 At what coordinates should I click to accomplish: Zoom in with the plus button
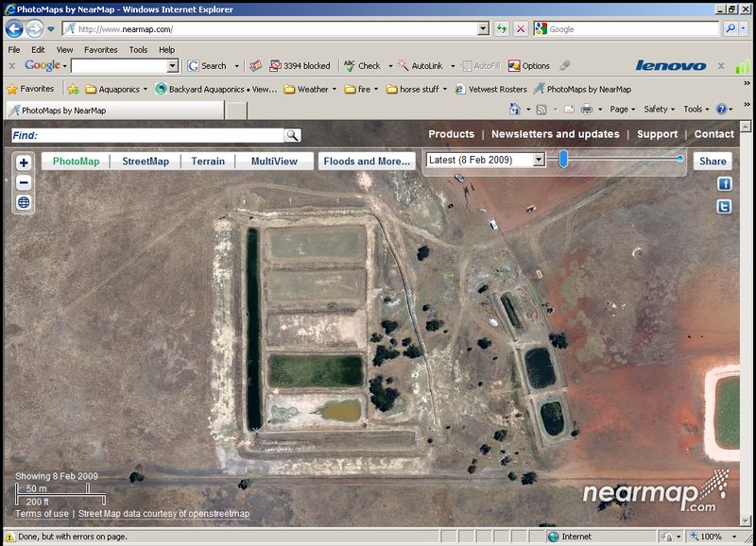(x=24, y=162)
